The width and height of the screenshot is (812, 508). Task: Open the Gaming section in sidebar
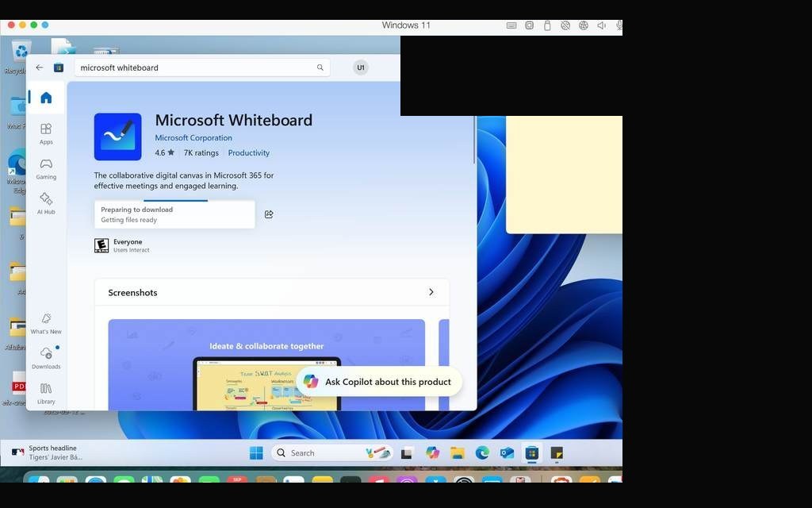46,169
